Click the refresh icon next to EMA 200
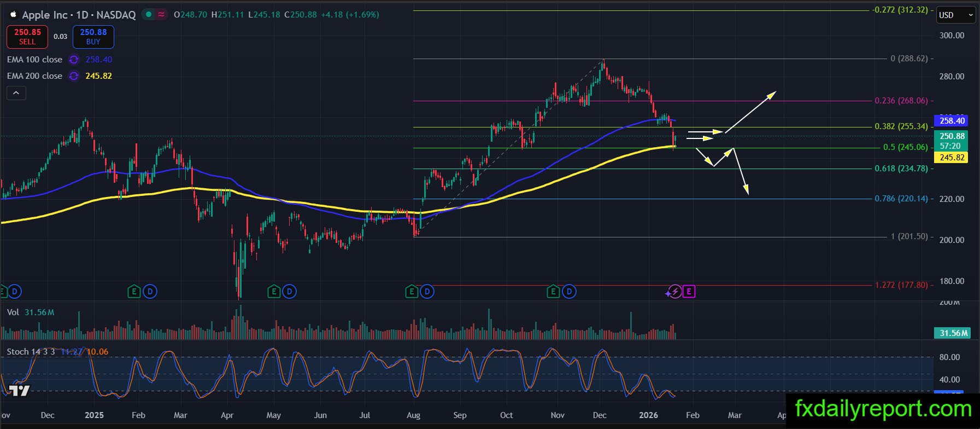Screen dimensions: 980x429 point(74,76)
